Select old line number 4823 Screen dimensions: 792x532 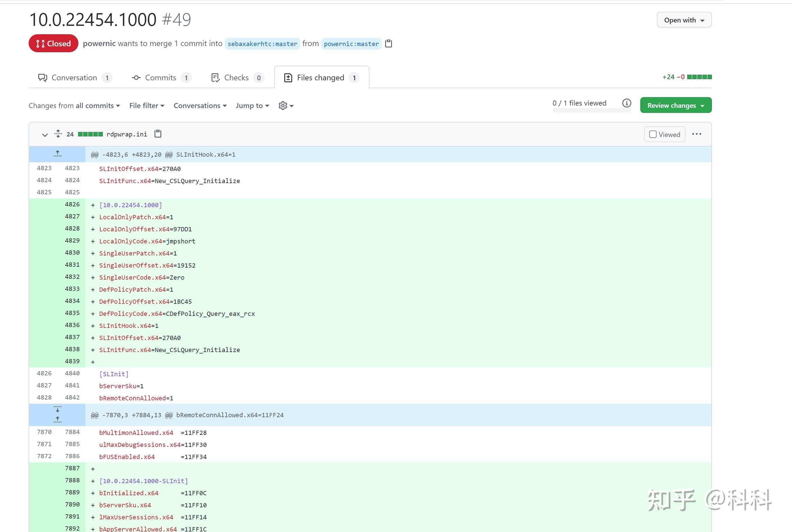point(44,168)
